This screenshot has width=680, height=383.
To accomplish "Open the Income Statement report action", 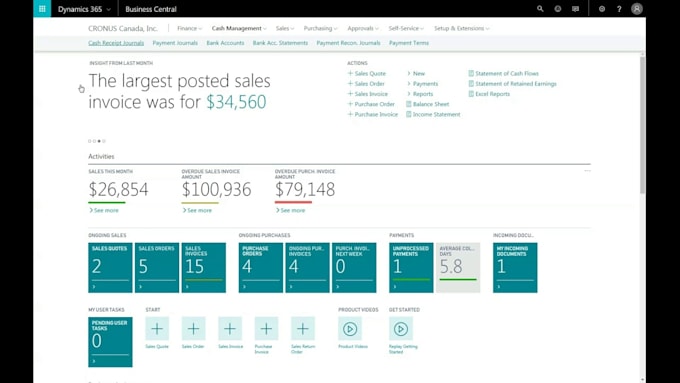I will coord(433,115).
